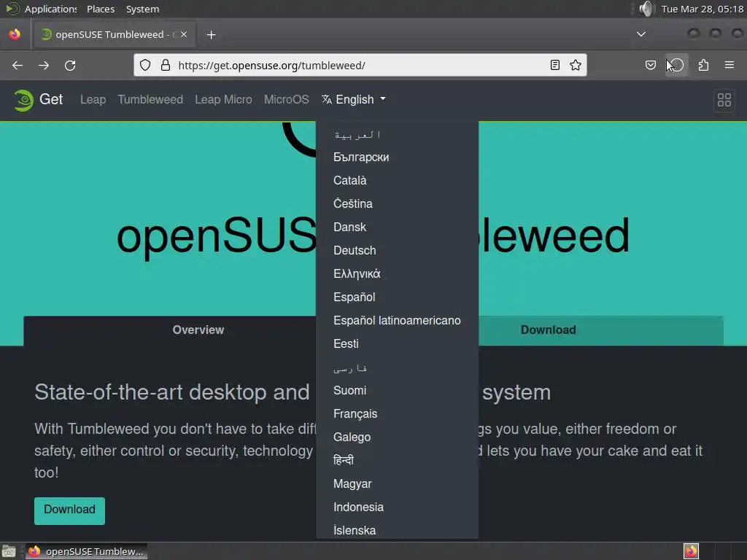Select Čeština from the language list
This screenshot has height=560, width=747.
tap(397, 204)
